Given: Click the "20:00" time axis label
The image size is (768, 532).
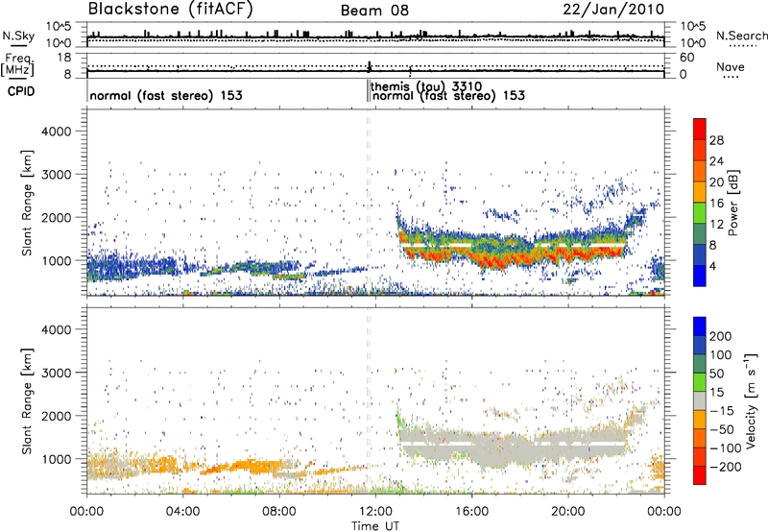Looking at the screenshot, I should [567, 512].
